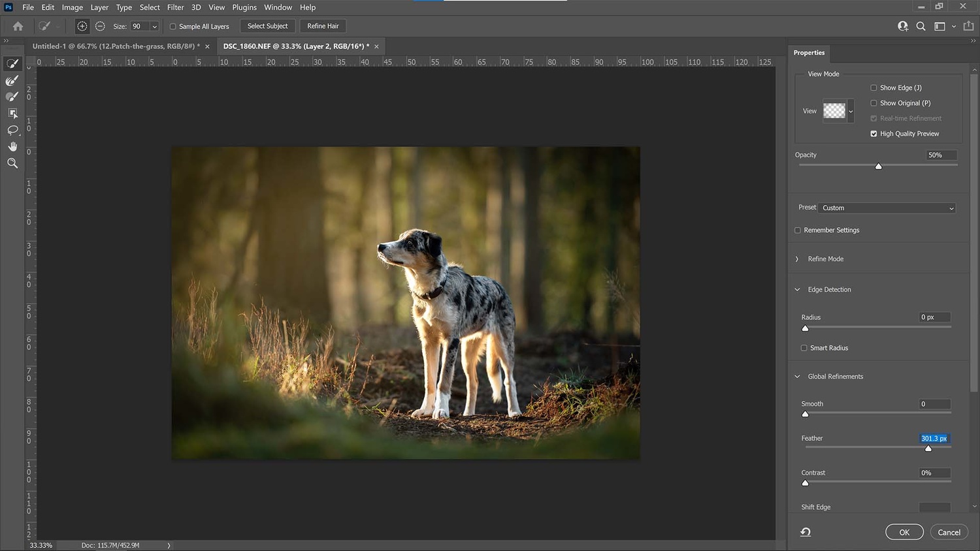Select the Lasso tool
Viewport: 980px width, 551px height.
12,130
